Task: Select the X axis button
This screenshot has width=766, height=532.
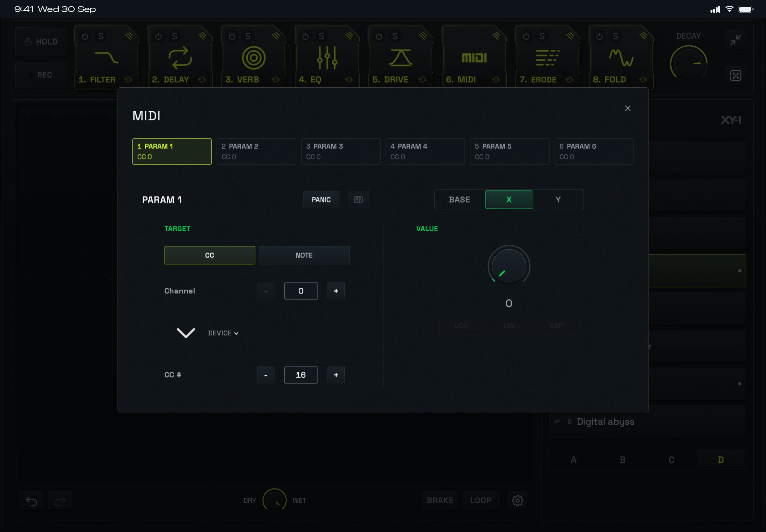Action: pyautogui.click(x=509, y=200)
